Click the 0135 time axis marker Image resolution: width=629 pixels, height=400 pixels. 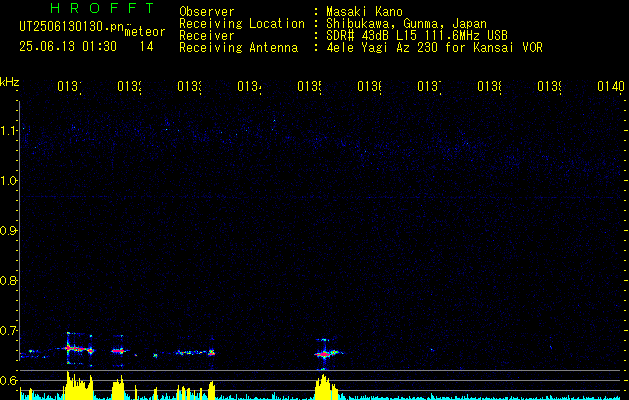pos(309,86)
